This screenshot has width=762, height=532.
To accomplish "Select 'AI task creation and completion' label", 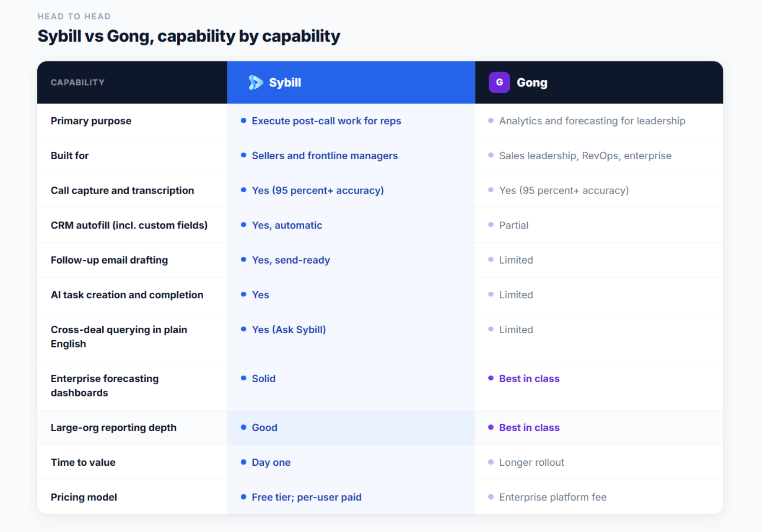I will tap(127, 295).
